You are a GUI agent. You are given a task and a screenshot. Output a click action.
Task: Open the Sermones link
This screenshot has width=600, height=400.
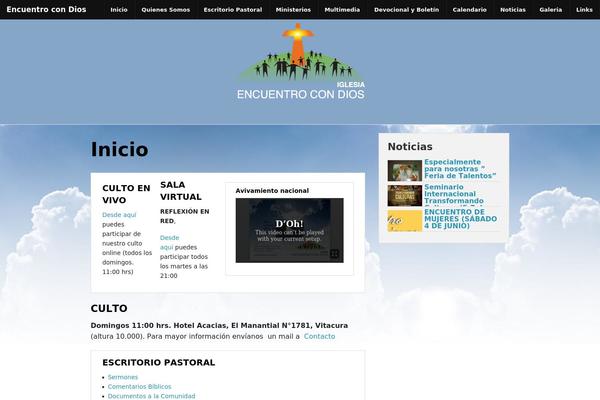tap(122, 377)
